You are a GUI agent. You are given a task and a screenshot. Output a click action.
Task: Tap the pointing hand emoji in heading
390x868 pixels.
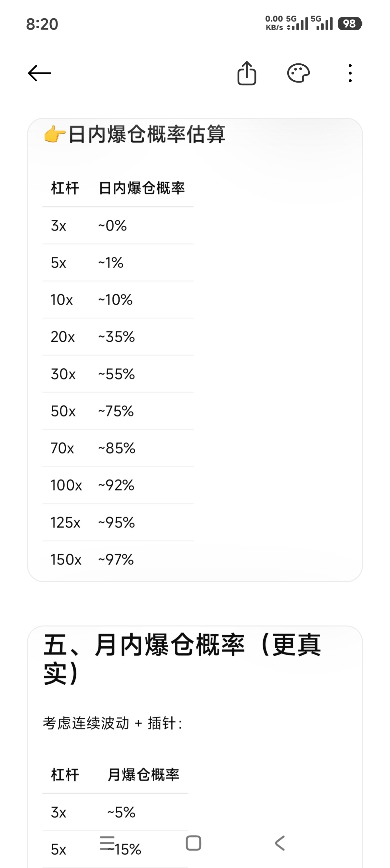(55, 135)
